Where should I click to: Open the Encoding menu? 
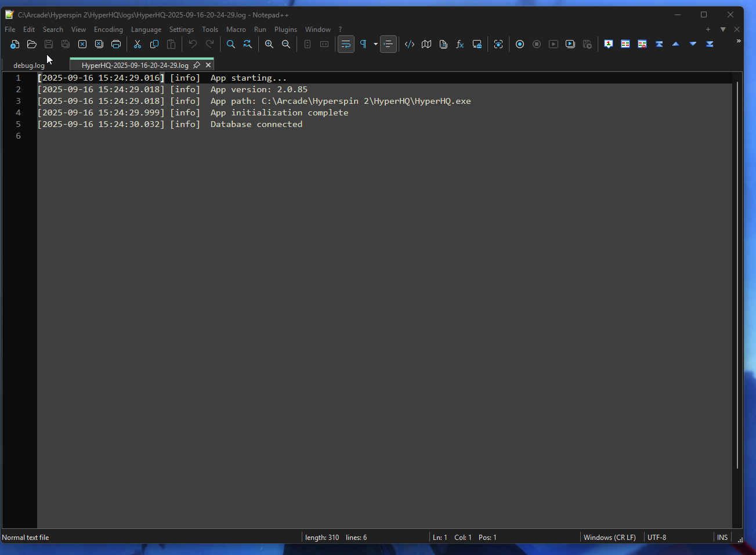(x=108, y=30)
